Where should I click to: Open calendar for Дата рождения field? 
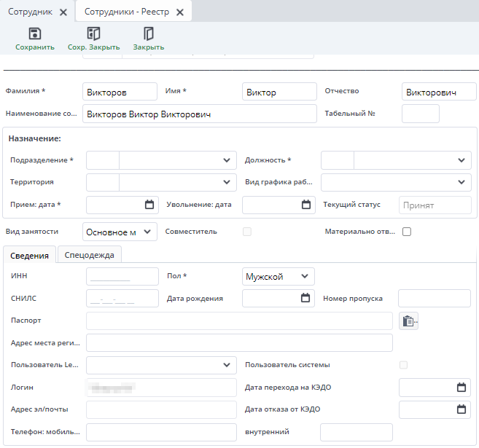pos(305,298)
